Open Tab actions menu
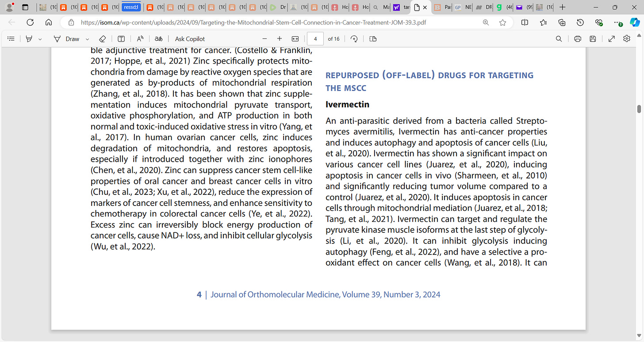This screenshot has width=644, height=342. (x=25, y=7)
